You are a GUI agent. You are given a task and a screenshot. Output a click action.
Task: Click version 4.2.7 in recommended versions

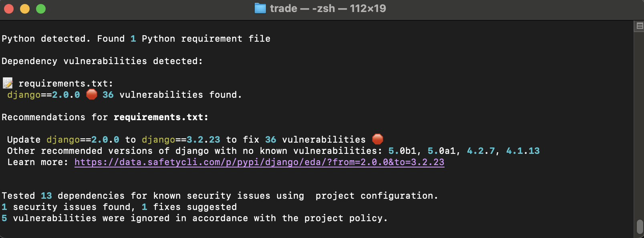(481, 151)
